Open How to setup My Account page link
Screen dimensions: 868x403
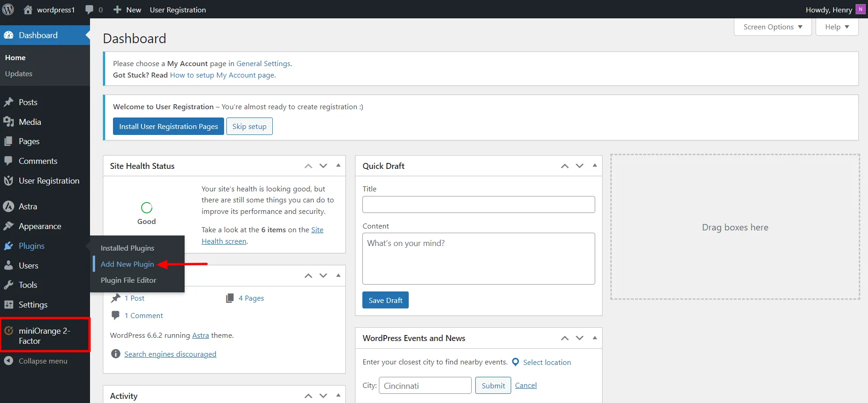tap(222, 75)
